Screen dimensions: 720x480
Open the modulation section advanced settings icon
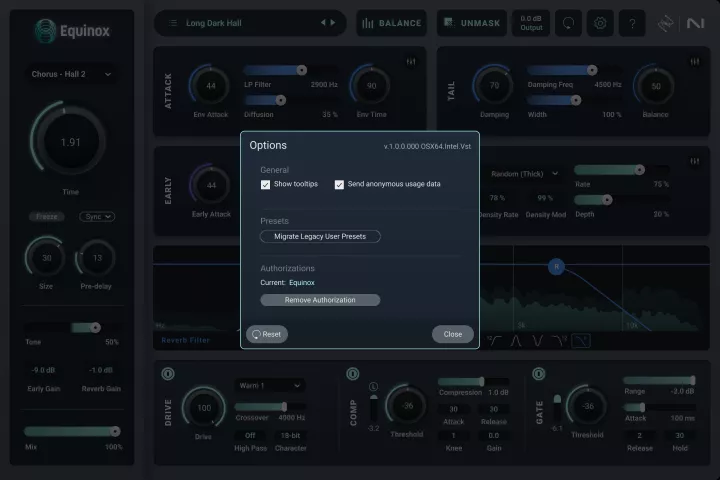click(x=695, y=161)
